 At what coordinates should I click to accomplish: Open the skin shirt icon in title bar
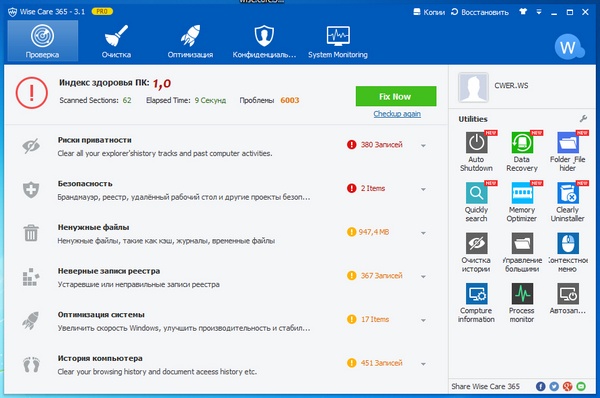(523, 11)
